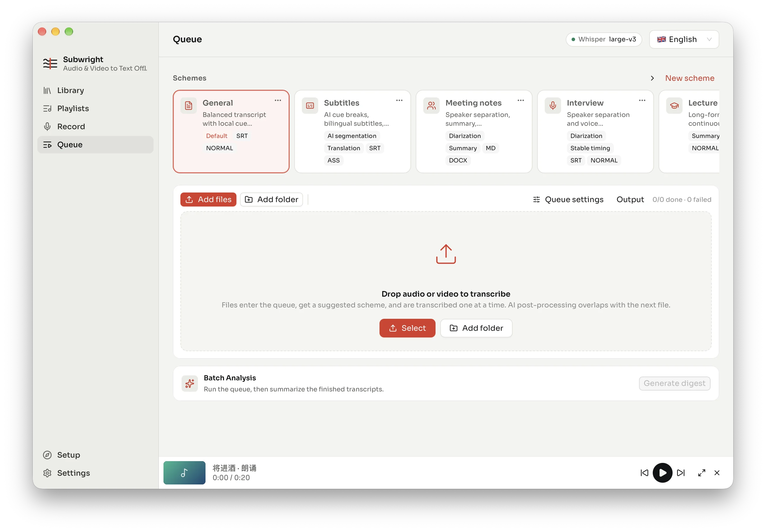Click the Interview microphone icon
The width and height of the screenshot is (766, 532).
pos(553,106)
